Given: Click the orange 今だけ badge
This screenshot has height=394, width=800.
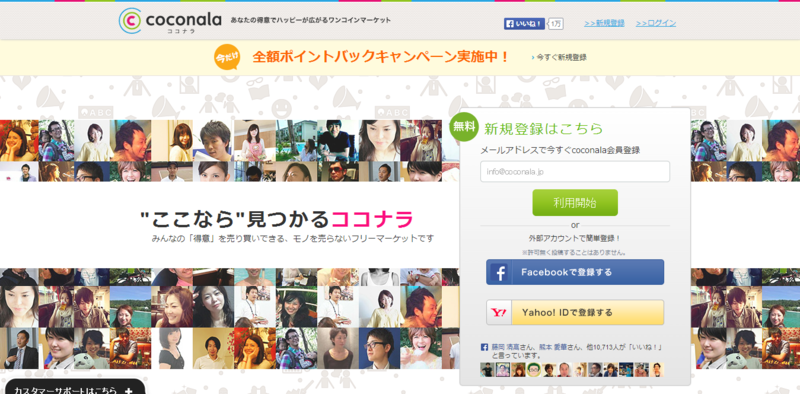Looking at the screenshot, I should pyautogui.click(x=227, y=57).
